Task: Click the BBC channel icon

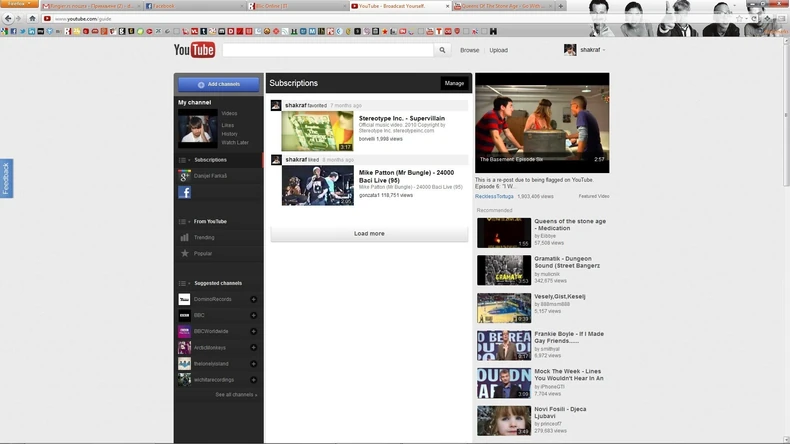Action: pos(184,315)
